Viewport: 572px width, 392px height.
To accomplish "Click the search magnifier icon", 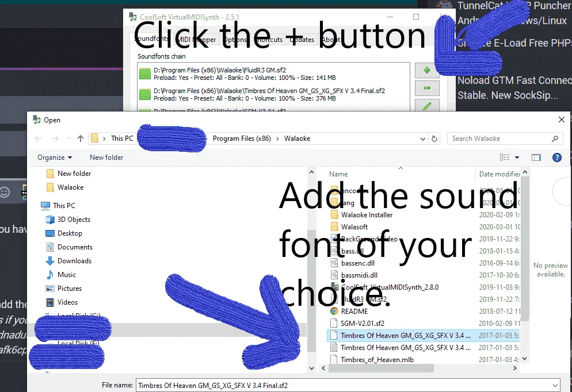I will (x=555, y=139).
